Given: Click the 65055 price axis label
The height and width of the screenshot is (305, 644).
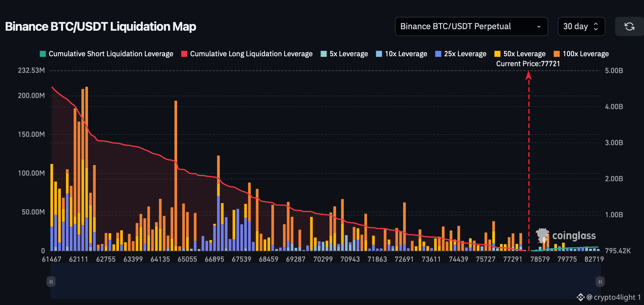Looking at the screenshot, I should coord(187,259).
